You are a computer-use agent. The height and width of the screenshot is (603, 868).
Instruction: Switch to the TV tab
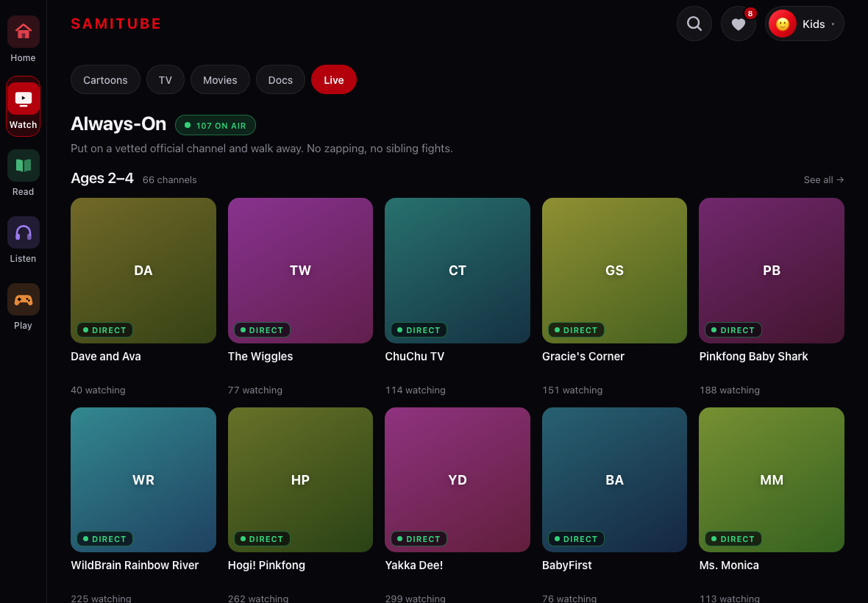tap(165, 79)
